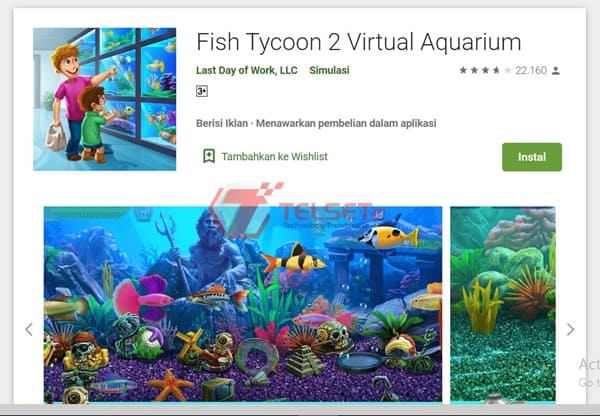Click the pink betta fish in screenshot

point(143,298)
